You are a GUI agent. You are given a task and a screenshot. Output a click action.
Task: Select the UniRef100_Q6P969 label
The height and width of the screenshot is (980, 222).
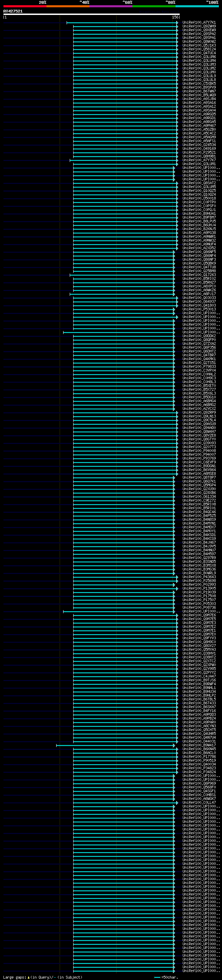click(x=199, y=784)
